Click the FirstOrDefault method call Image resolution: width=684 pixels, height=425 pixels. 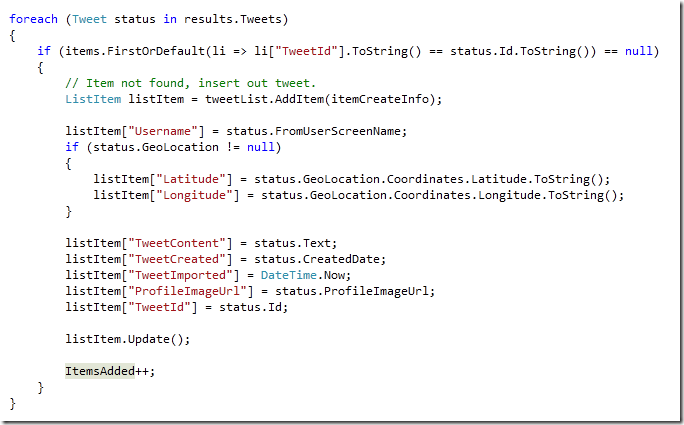pyautogui.click(x=156, y=51)
